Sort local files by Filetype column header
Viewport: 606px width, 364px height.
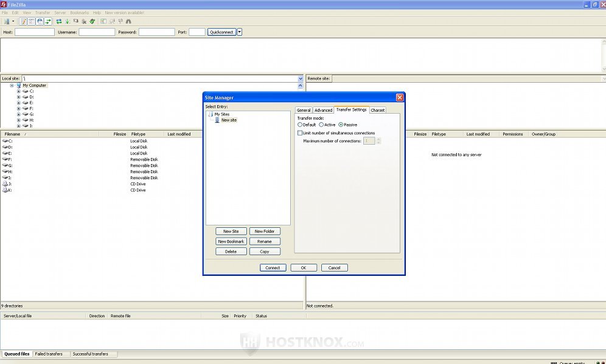click(147, 134)
